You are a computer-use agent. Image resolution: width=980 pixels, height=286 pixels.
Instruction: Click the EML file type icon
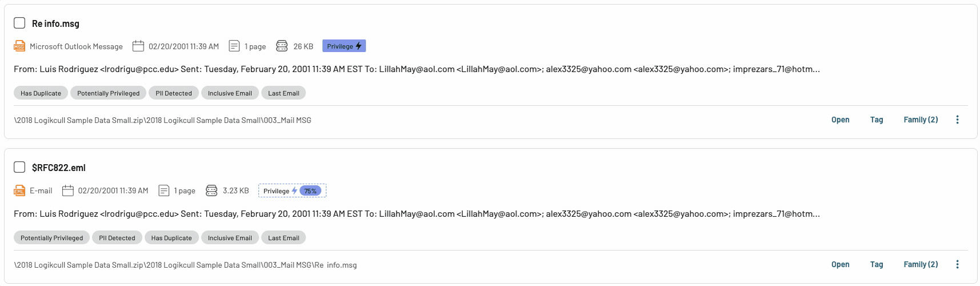click(19, 190)
